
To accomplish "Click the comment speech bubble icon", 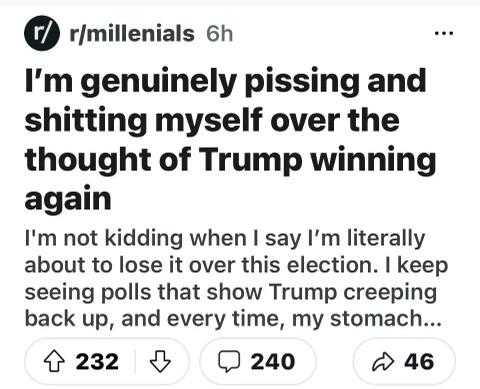I will [x=229, y=362].
